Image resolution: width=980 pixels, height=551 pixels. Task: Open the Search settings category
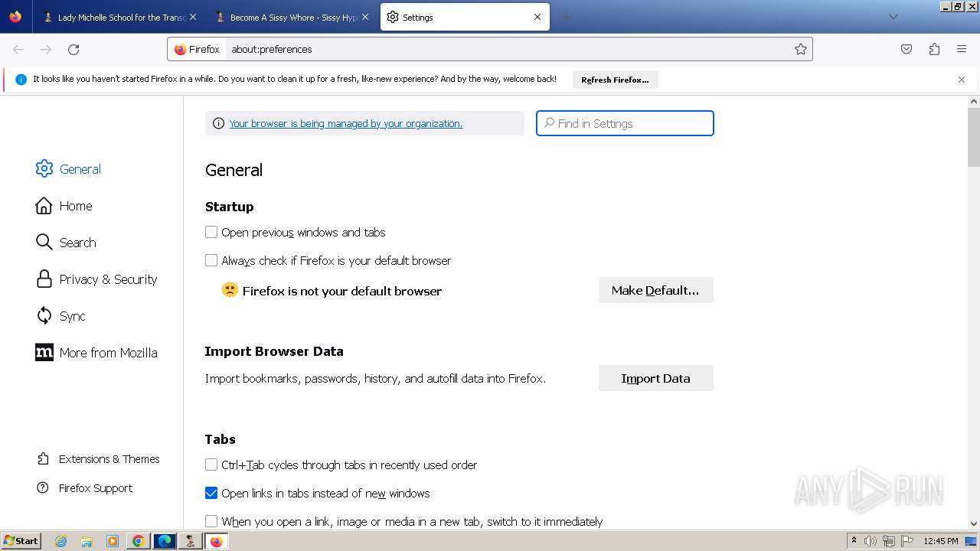pos(66,243)
